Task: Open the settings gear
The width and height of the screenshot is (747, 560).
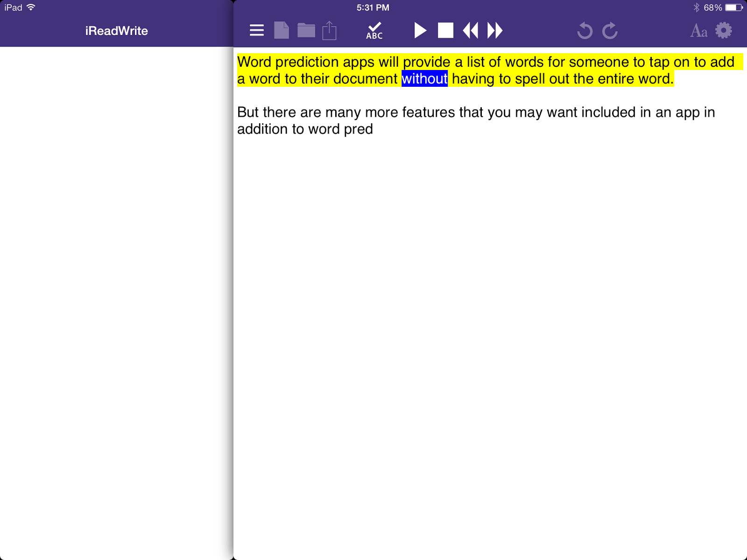Action: [x=724, y=30]
